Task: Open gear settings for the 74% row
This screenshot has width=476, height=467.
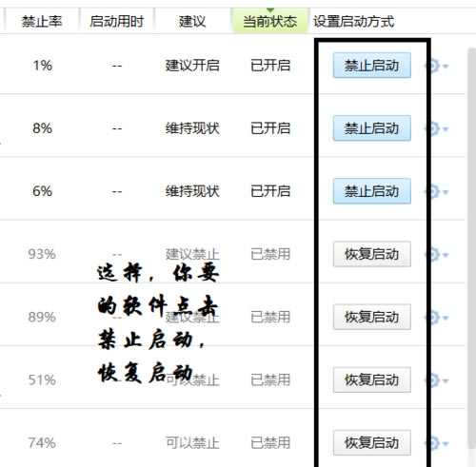Action: pos(436,442)
